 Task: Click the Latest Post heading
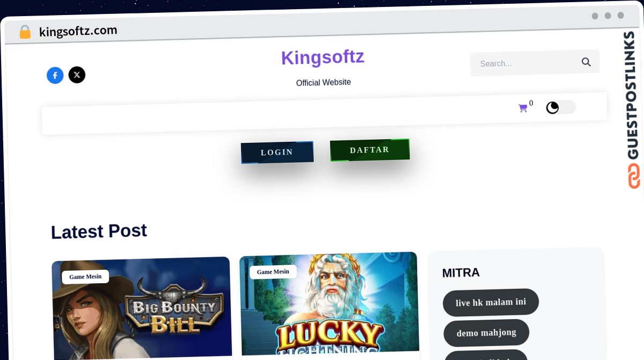[99, 232]
